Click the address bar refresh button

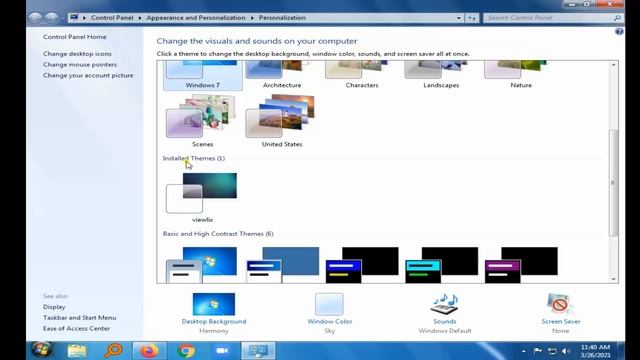tap(472, 18)
